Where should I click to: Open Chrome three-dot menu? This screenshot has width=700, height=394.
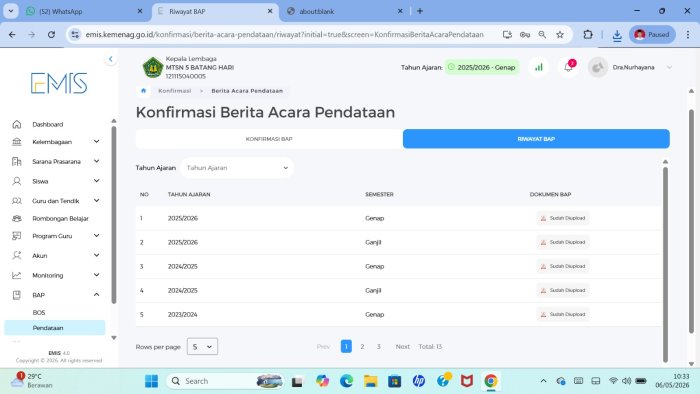[688, 34]
